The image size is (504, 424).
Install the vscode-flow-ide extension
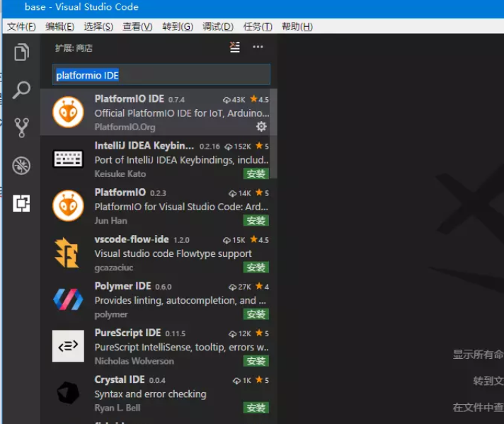click(x=256, y=268)
